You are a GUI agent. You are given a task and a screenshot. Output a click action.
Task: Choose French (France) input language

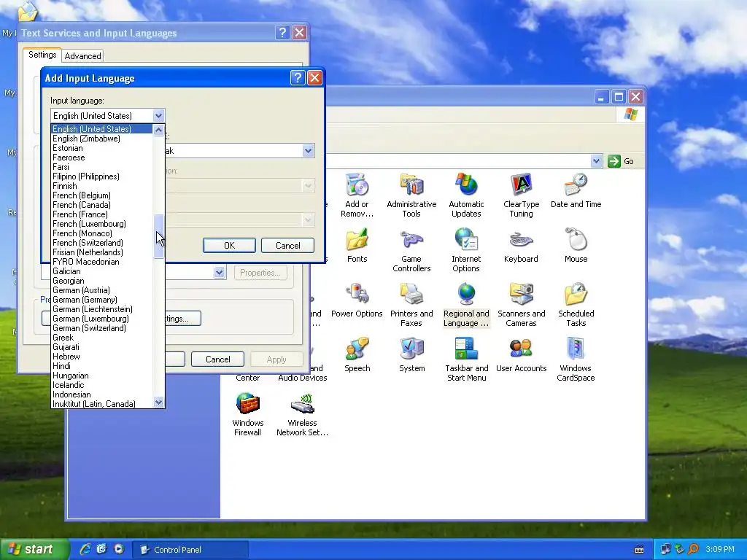pos(102,214)
